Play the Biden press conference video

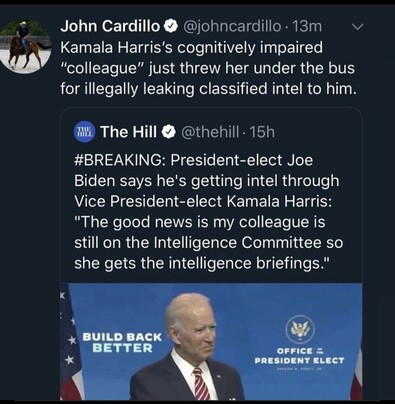click(211, 342)
